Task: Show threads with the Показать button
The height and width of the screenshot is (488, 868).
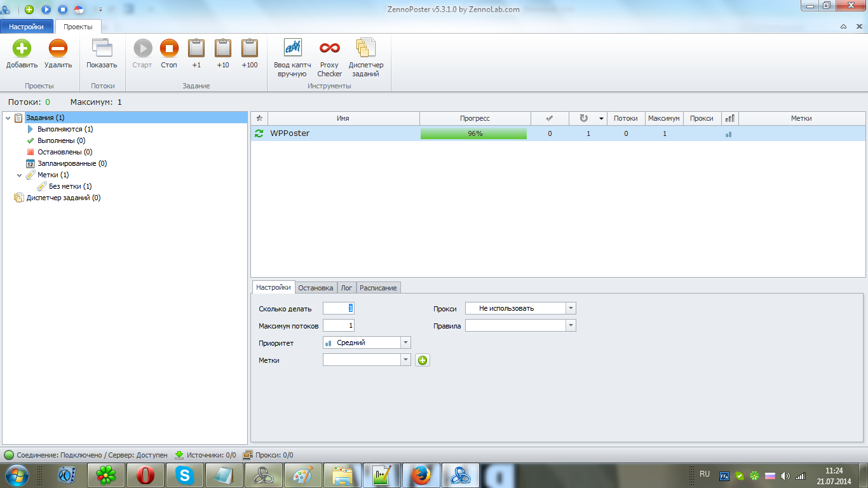Action: click(x=102, y=55)
